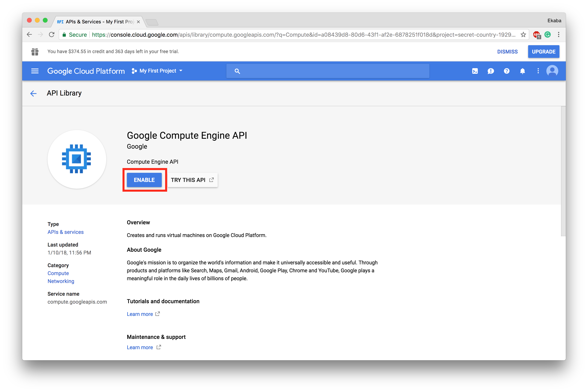Close the APIs & Services tab
The width and height of the screenshot is (588, 392).
coord(138,22)
